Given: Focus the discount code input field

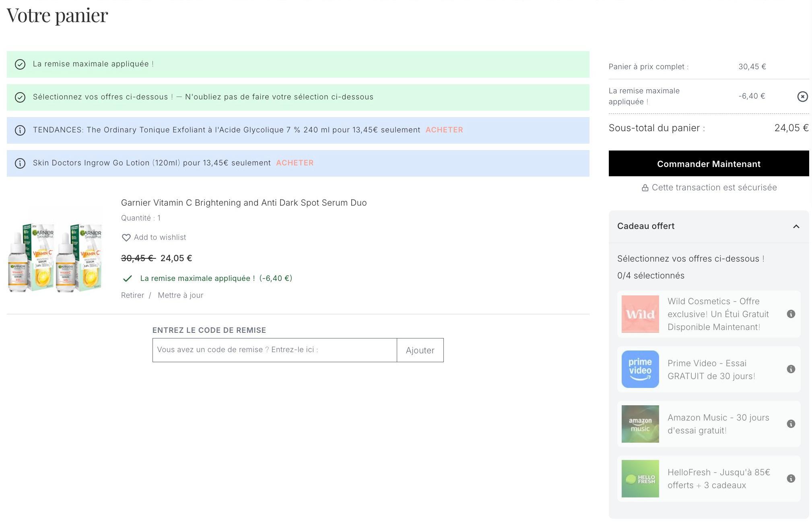Looking at the screenshot, I should pos(274,351).
